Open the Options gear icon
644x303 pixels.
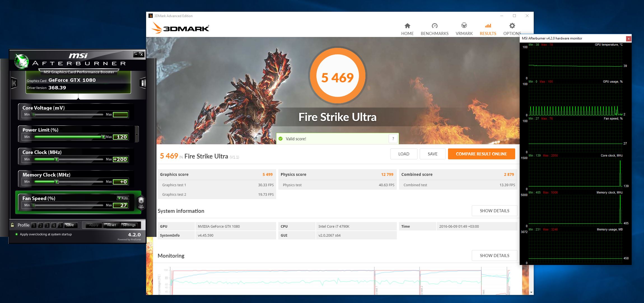click(x=512, y=26)
